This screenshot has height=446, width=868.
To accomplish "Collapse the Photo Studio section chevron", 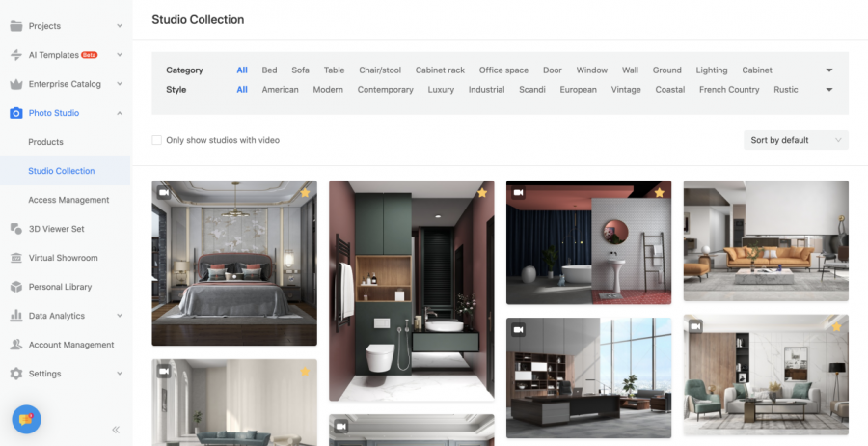I will 120,113.
